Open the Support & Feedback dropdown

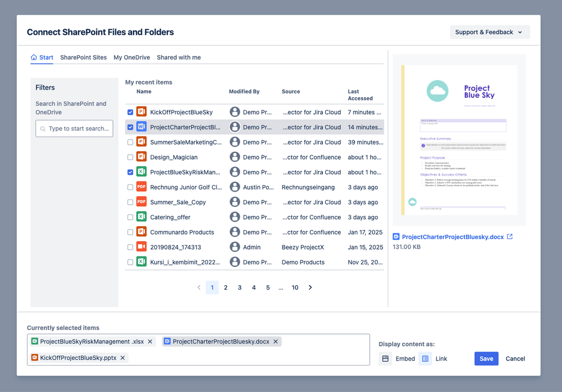click(489, 32)
